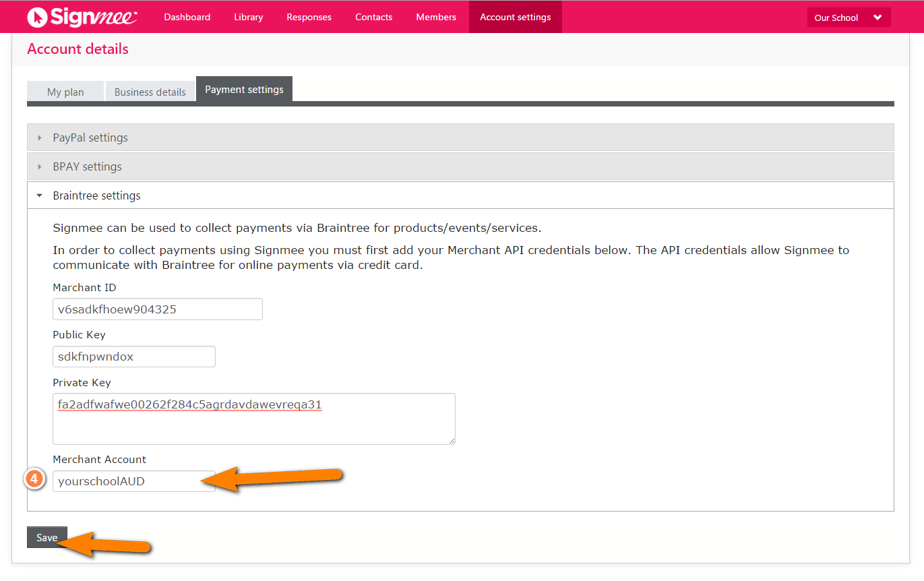Image resolution: width=924 pixels, height=581 pixels.
Task: Click the PayPal settings disclosure triangle
Action: pos(40,137)
